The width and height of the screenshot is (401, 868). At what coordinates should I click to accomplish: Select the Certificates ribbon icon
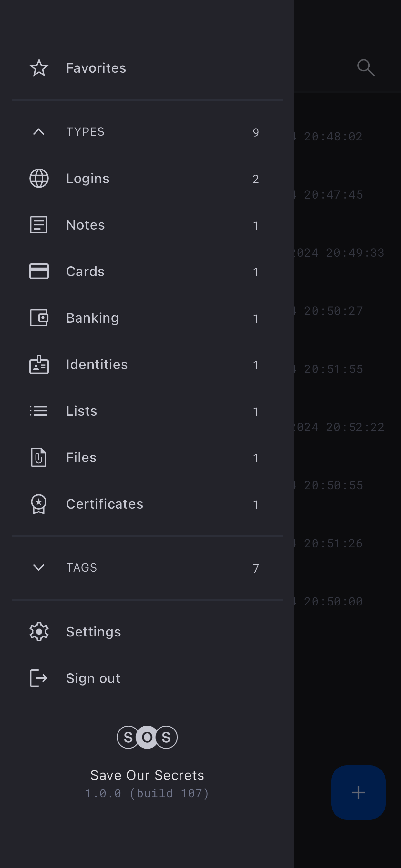point(39,504)
